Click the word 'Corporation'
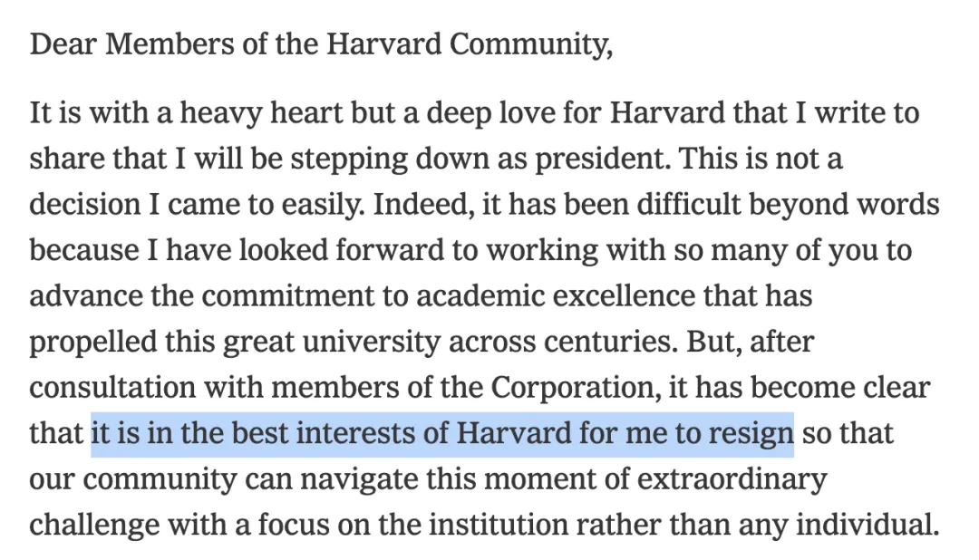 [x=576, y=387]
